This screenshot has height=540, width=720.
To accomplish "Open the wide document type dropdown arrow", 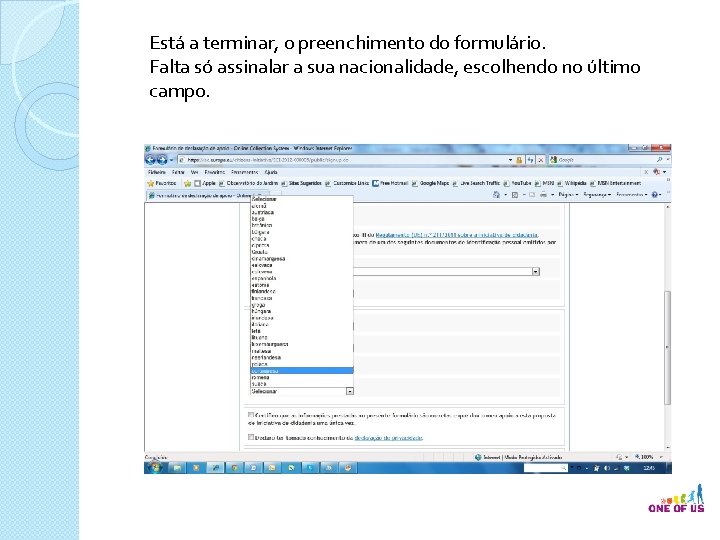I will tap(535, 272).
